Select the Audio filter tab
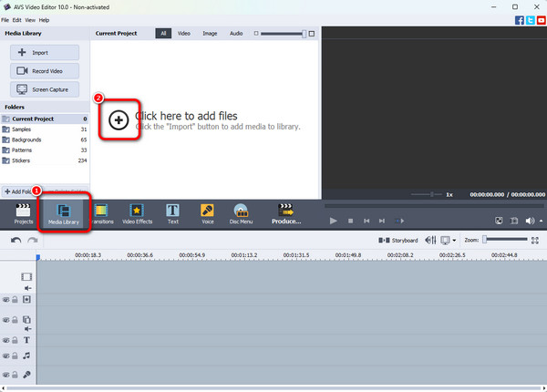The image size is (547, 392). coord(236,34)
